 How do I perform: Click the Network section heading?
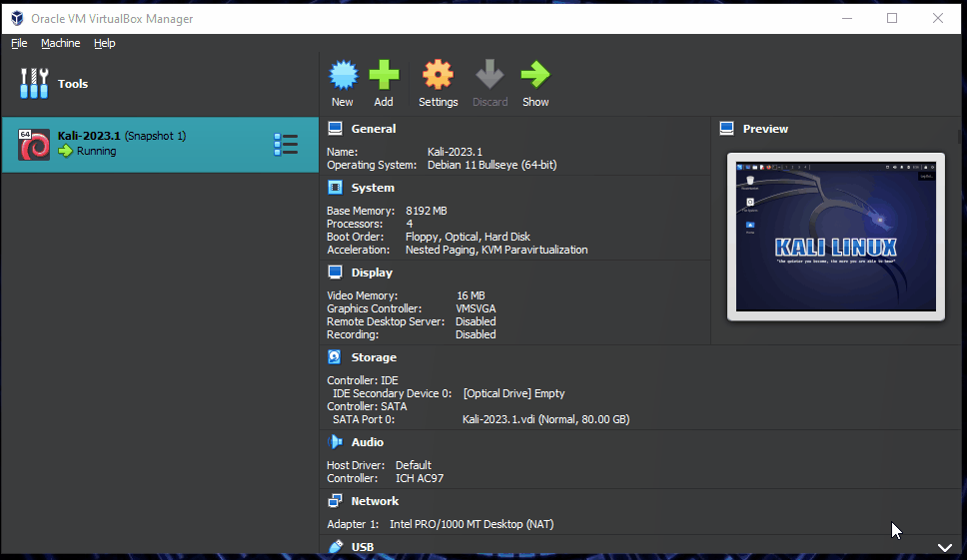(x=375, y=501)
